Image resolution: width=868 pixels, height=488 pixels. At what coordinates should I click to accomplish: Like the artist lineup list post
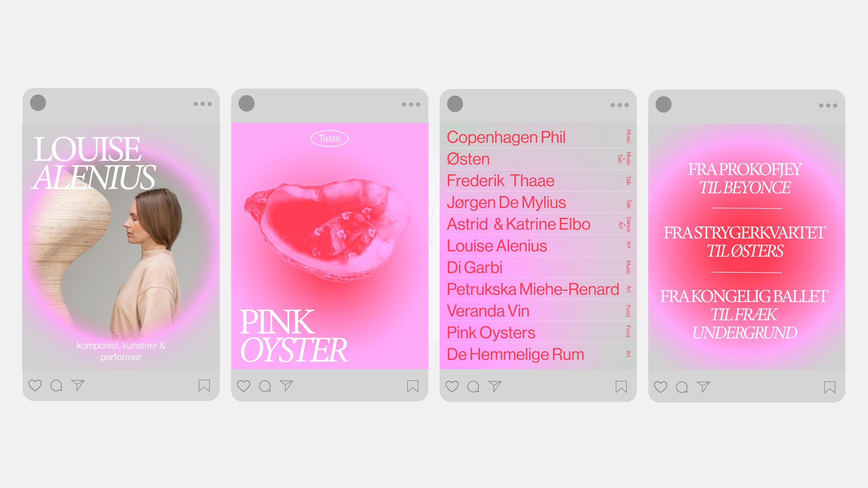(452, 386)
